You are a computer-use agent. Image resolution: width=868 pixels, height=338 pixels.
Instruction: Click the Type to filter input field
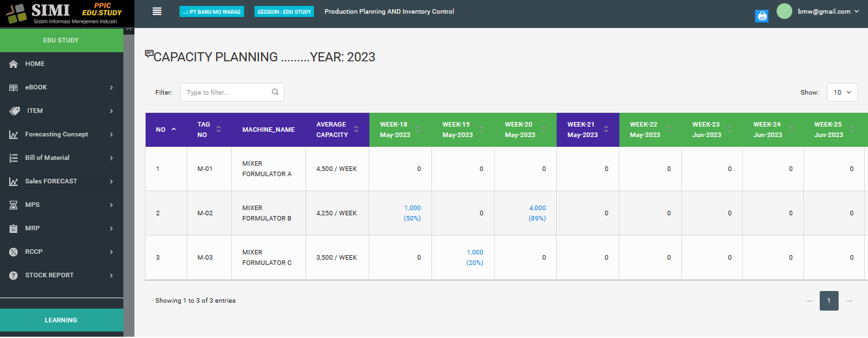tap(225, 93)
